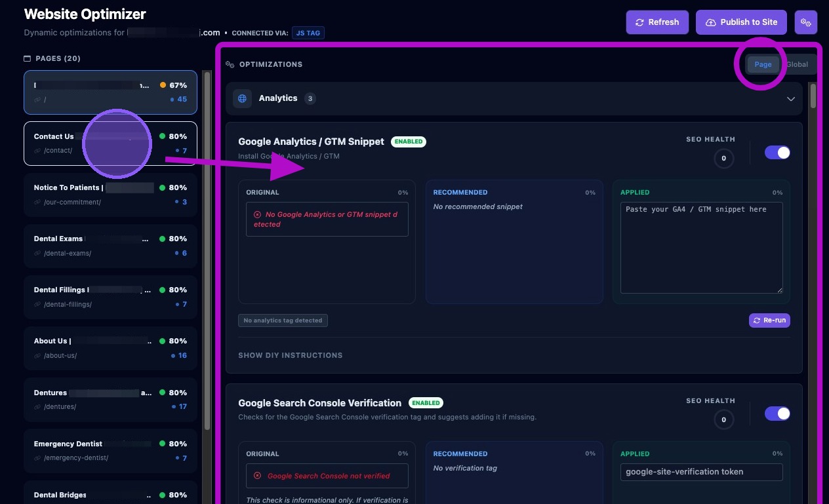Image resolution: width=829 pixels, height=504 pixels.
Task: Open the Emergency Dentist page card
Action: (110, 450)
